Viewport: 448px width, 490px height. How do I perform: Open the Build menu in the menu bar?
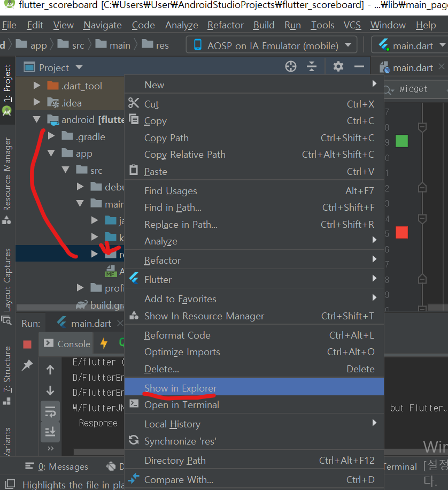264,25
